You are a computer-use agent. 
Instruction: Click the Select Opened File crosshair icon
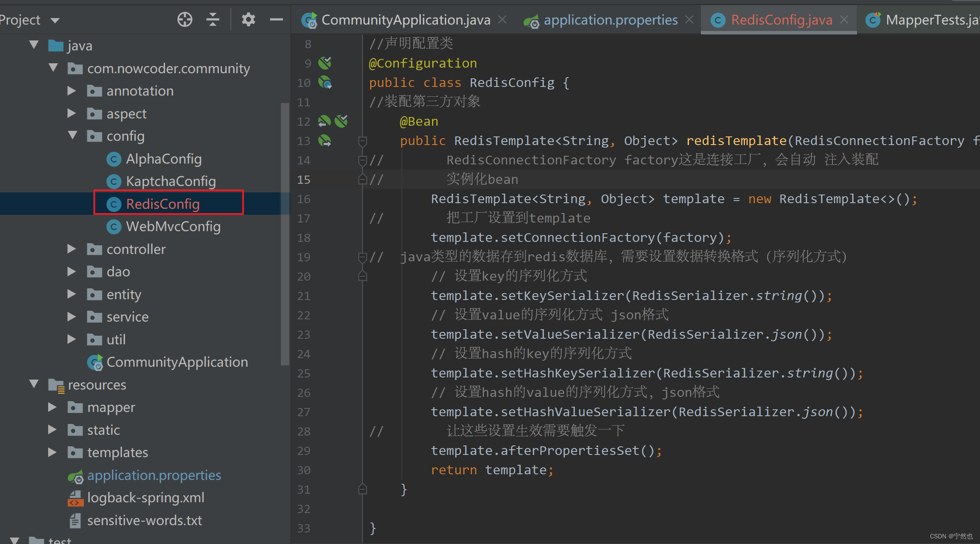coord(184,19)
